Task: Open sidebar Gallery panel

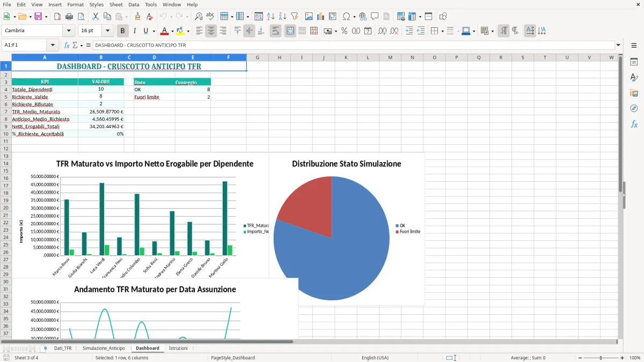Action: [634, 93]
